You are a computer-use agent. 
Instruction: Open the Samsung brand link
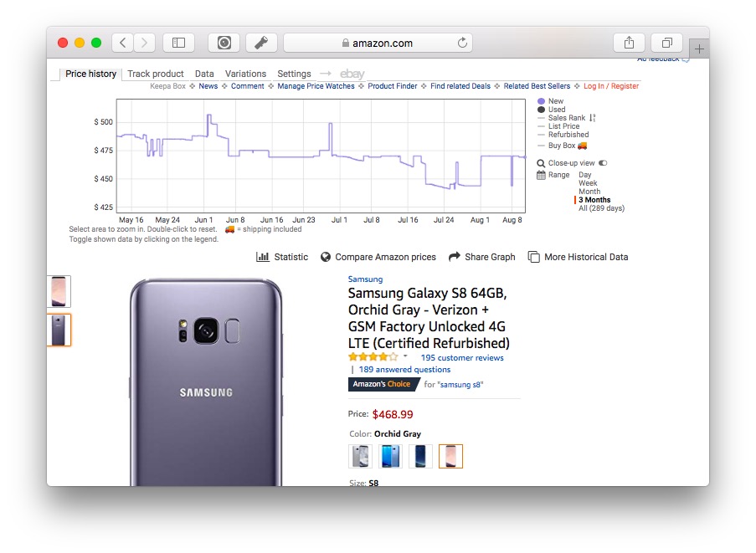[365, 279]
